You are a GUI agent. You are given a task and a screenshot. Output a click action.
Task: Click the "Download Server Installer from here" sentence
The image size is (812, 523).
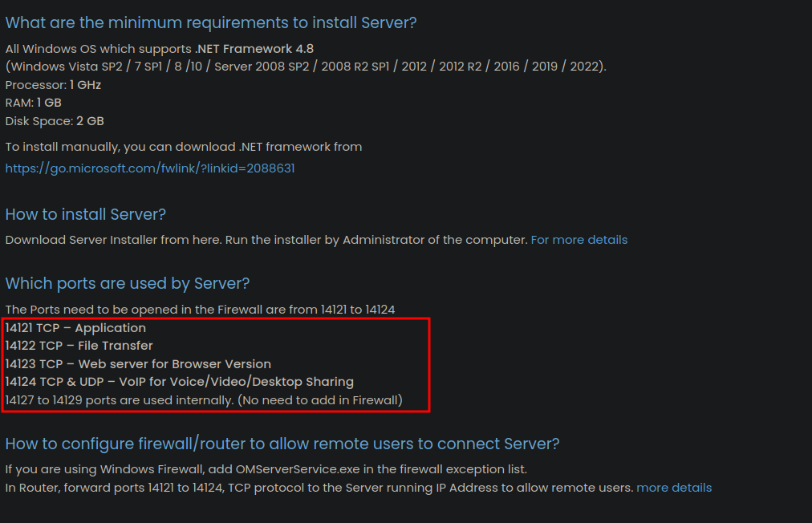tap(266, 240)
